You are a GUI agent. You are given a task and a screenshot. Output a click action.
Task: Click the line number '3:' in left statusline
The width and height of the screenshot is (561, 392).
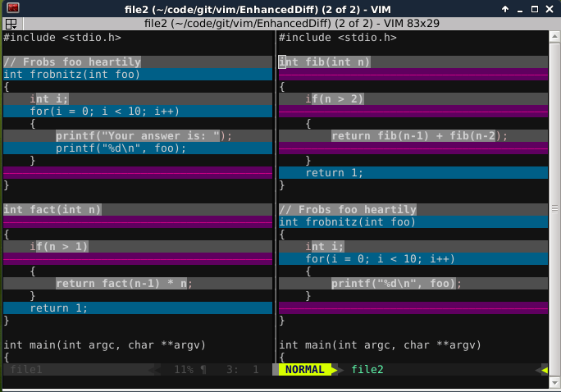(232, 370)
